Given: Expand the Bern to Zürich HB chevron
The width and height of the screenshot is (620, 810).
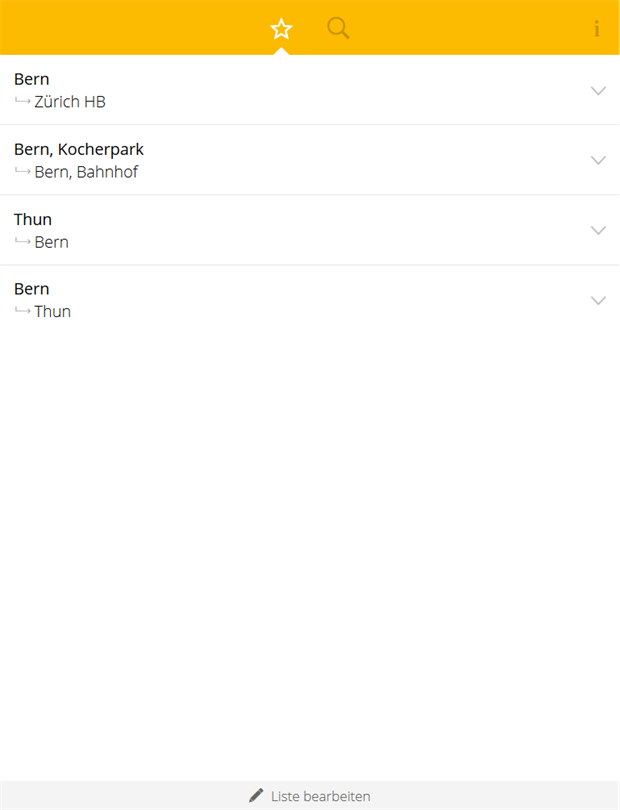Looking at the screenshot, I should pyautogui.click(x=598, y=91).
